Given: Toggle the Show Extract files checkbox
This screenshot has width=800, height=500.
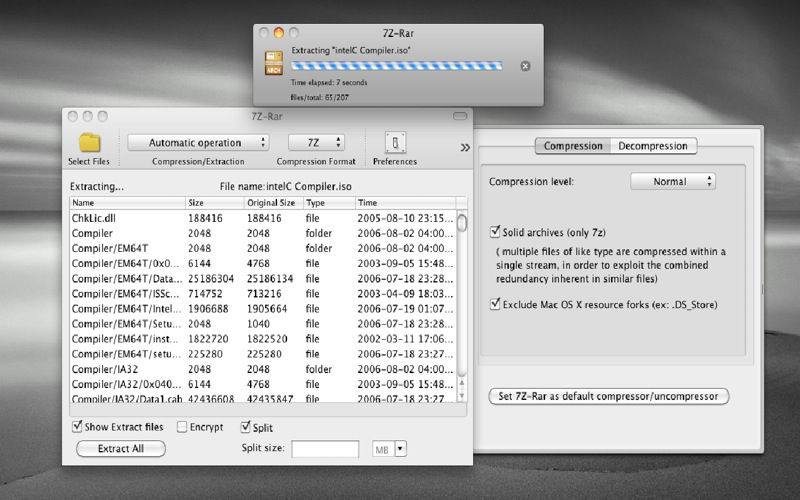Looking at the screenshot, I should click(77, 427).
